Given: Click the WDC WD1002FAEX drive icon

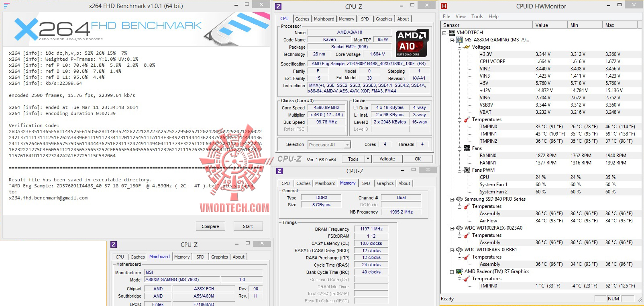Looking at the screenshot, I should click(x=459, y=228).
